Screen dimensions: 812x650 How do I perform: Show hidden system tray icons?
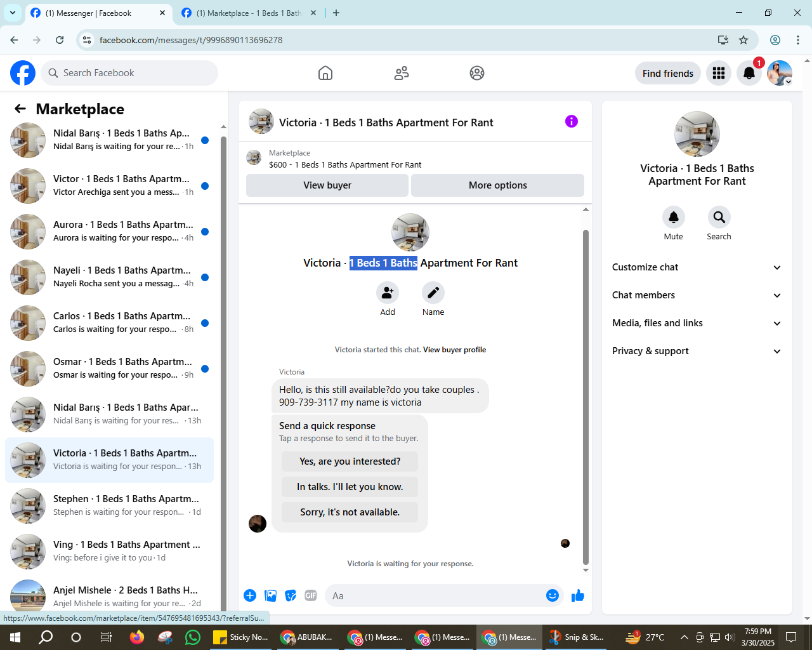click(684, 637)
